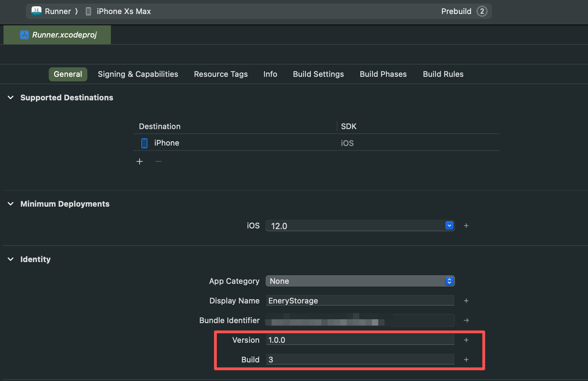The width and height of the screenshot is (588, 381).
Task: Open the Build Phases tab
Action: click(x=383, y=74)
